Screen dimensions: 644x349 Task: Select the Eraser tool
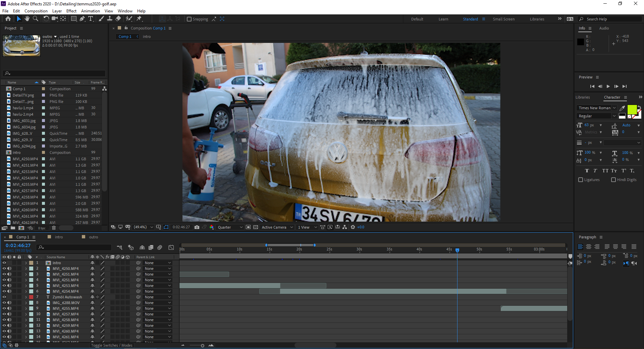118,19
